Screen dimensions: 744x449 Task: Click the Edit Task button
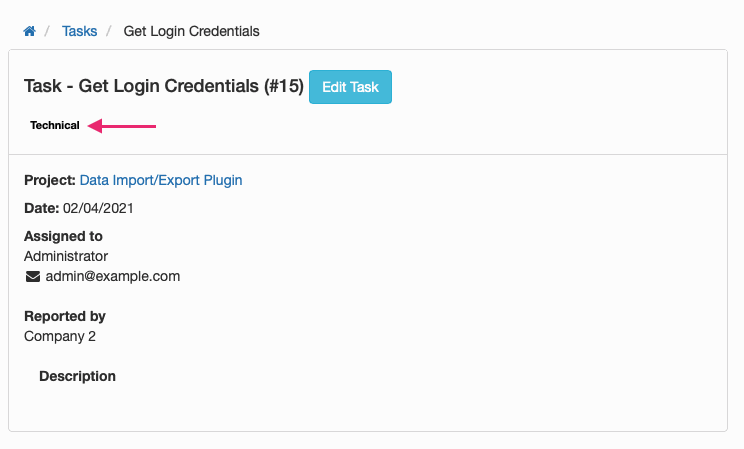pos(350,87)
